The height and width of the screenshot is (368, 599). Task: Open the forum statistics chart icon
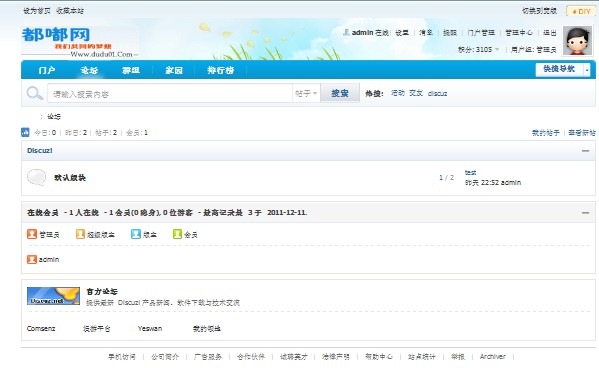click(25, 133)
